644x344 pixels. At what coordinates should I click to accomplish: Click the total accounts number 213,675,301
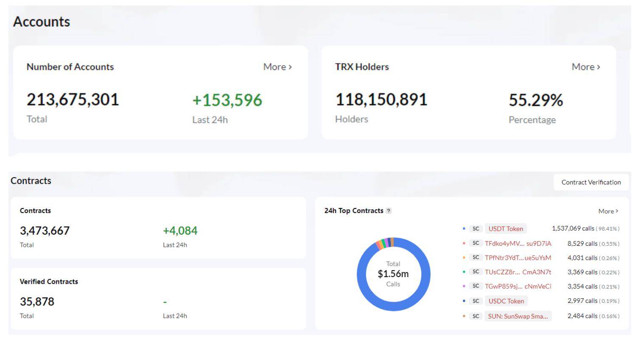pos(73,100)
